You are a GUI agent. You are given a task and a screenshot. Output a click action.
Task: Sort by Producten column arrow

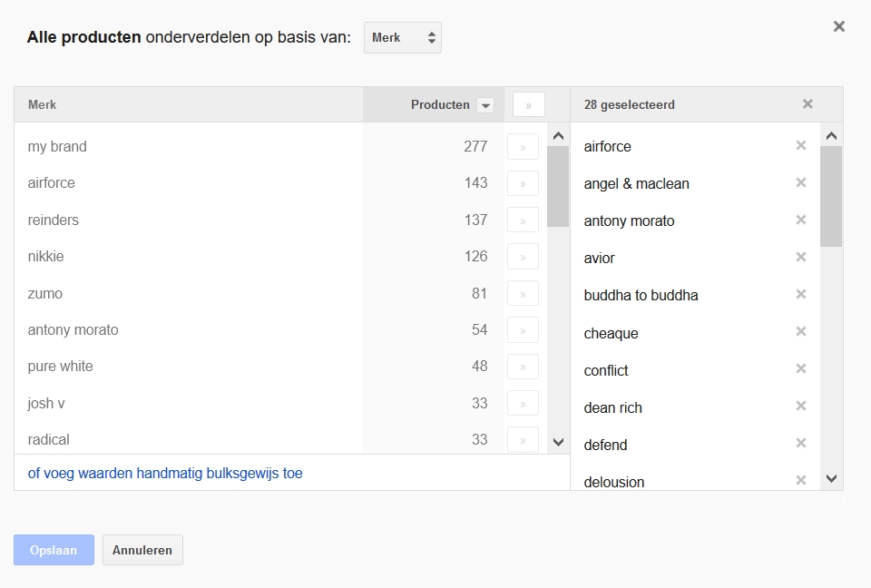tap(485, 105)
